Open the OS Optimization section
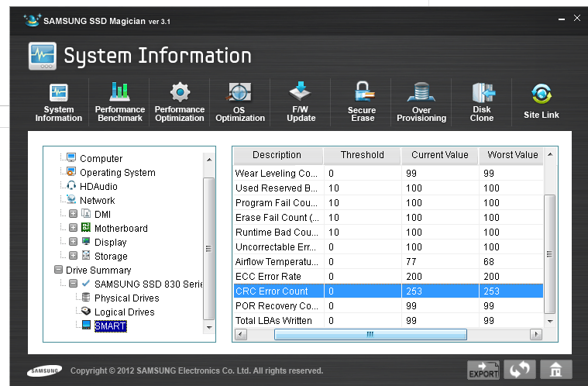 239,102
